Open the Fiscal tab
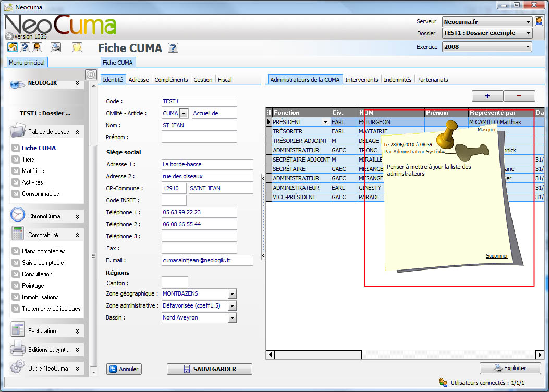The image size is (549, 392). (225, 80)
